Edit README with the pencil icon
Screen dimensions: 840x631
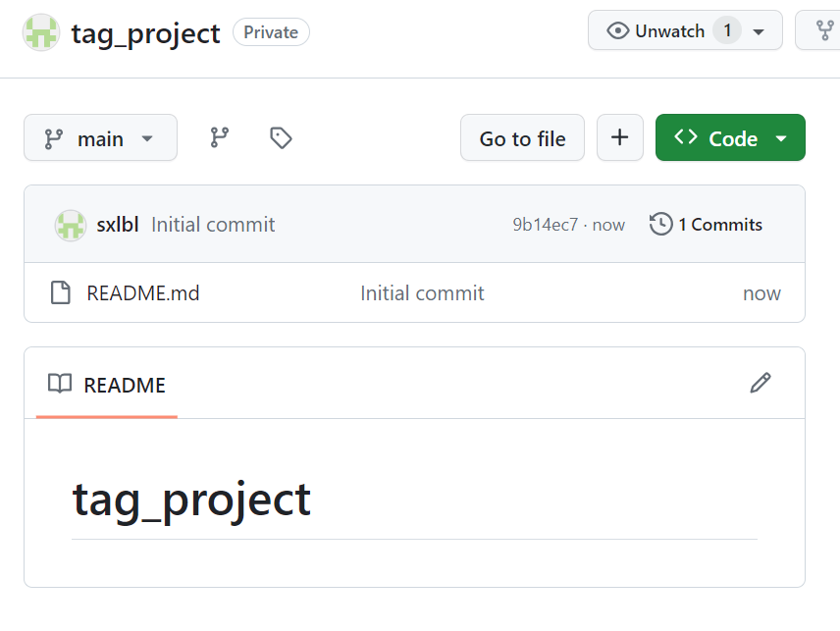coord(761,383)
